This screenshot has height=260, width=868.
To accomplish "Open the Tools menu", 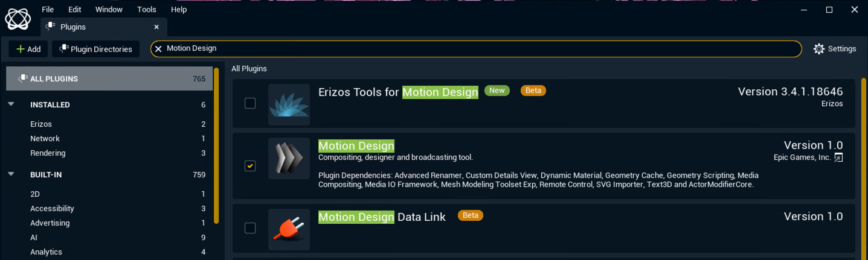I will 147,10.
